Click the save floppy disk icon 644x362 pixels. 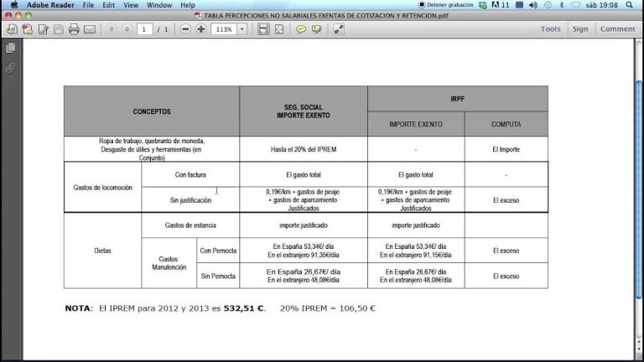(58, 29)
